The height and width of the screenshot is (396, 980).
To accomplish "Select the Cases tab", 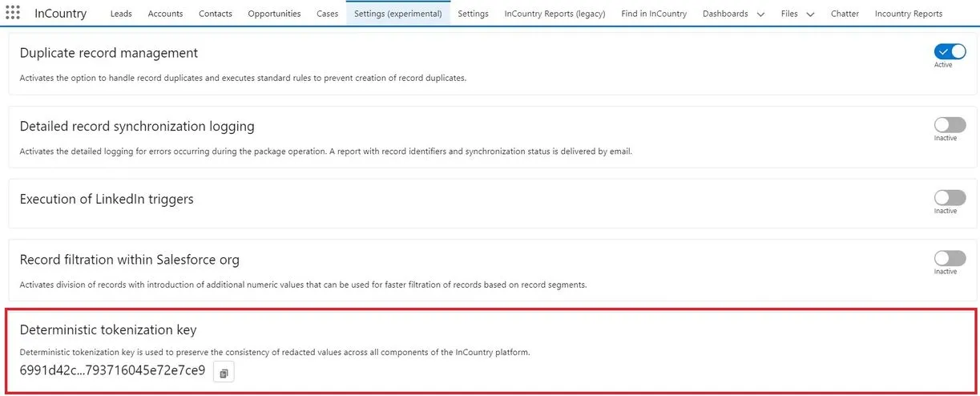I will pos(327,14).
